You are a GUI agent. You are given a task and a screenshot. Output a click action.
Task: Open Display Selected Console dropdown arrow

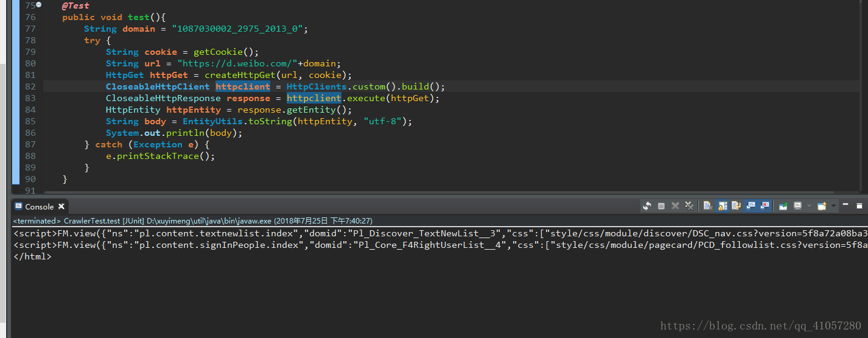click(809, 206)
